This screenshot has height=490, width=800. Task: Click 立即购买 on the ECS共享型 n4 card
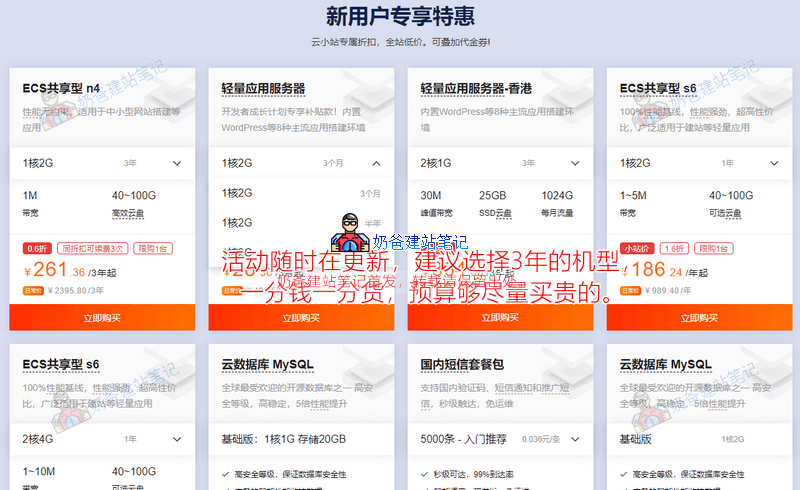coord(101,317)
